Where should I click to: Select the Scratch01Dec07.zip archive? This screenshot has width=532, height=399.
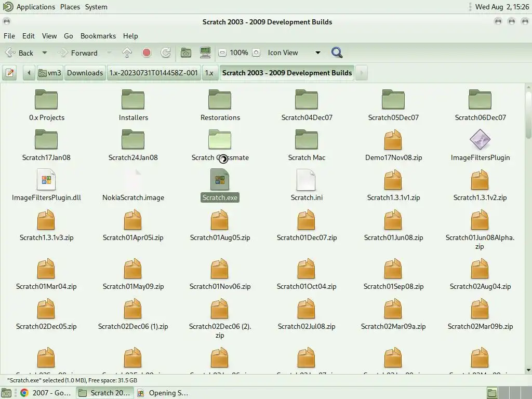tap(307, 225)
